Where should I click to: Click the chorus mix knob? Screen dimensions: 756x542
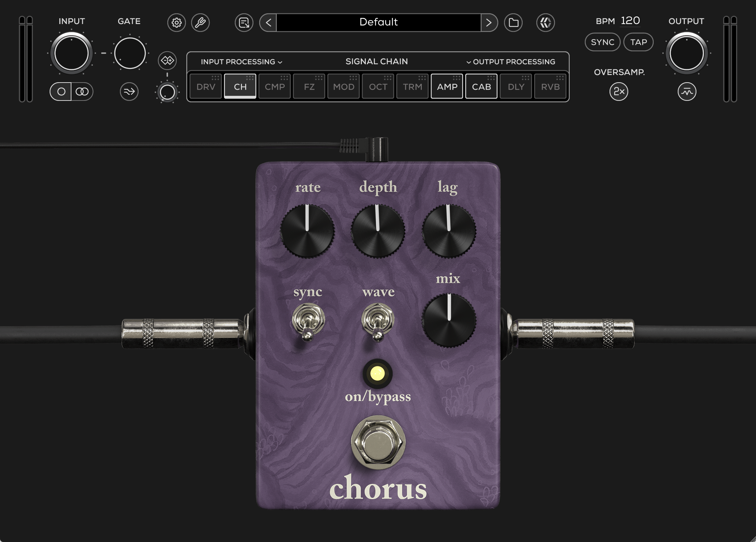(449, 320)
